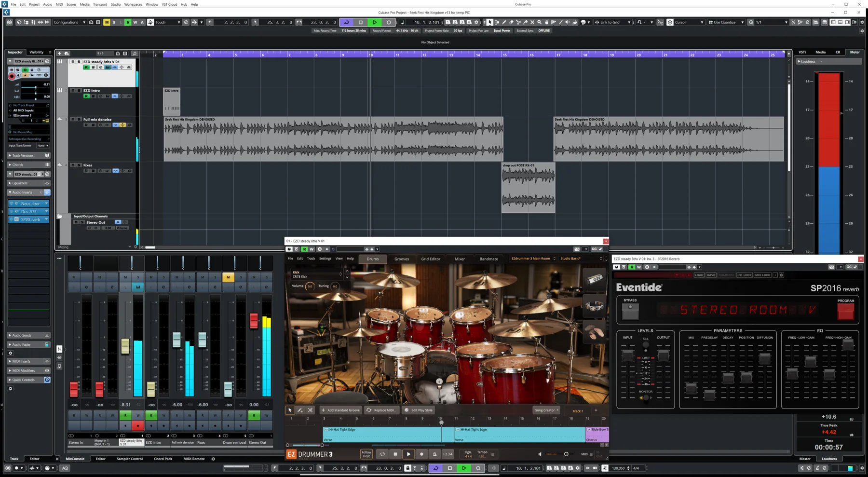
Task: Open the 1/1 quantize preset dropdown
Action: click(x=772, y=22)
